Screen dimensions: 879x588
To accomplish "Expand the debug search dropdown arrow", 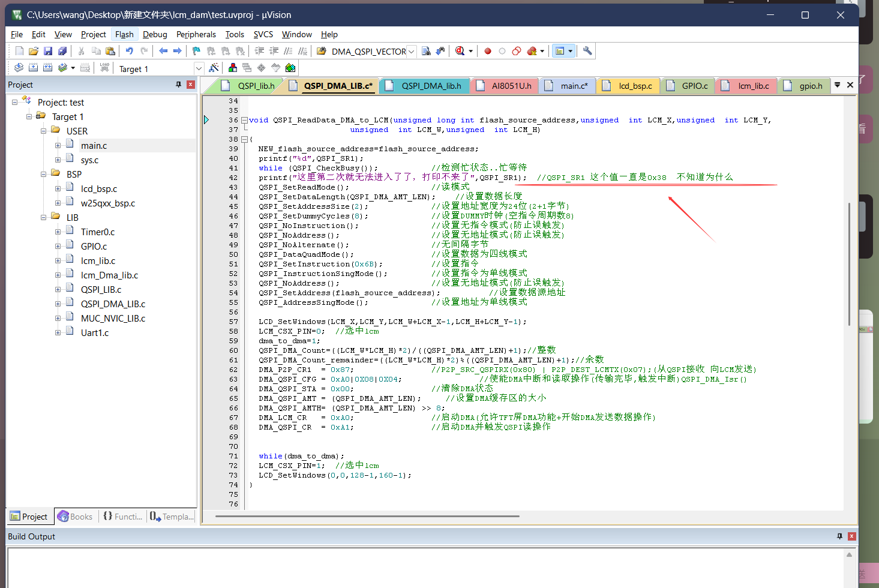I will tap(470, 51).
